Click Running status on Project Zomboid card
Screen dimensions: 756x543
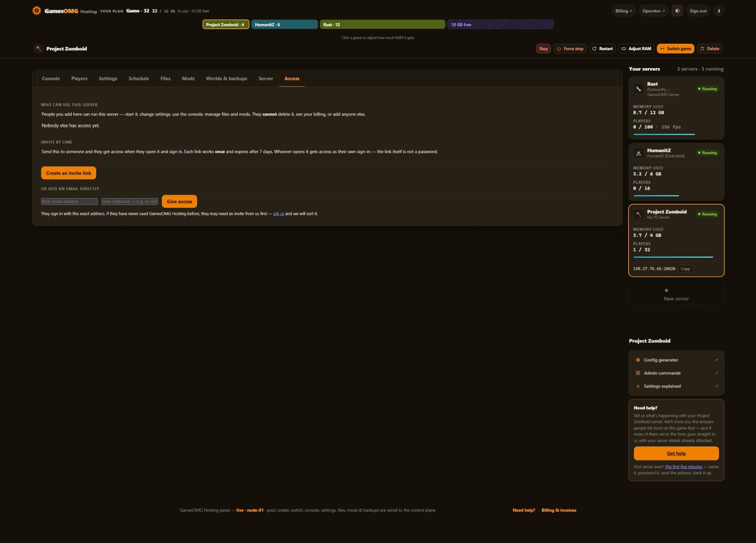click(x=707, y=214)
